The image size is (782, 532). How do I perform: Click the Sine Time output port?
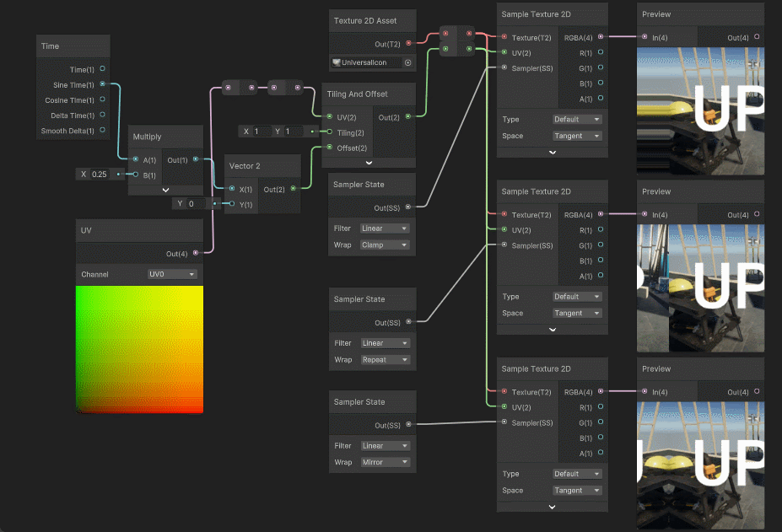click(x=103, y=84)
